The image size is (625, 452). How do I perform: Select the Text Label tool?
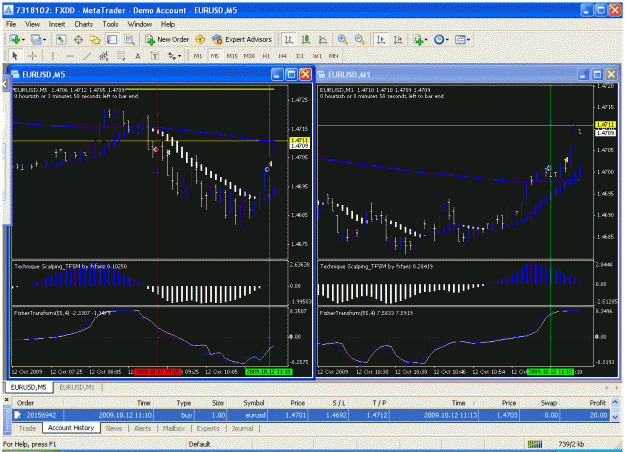(155, 56)
